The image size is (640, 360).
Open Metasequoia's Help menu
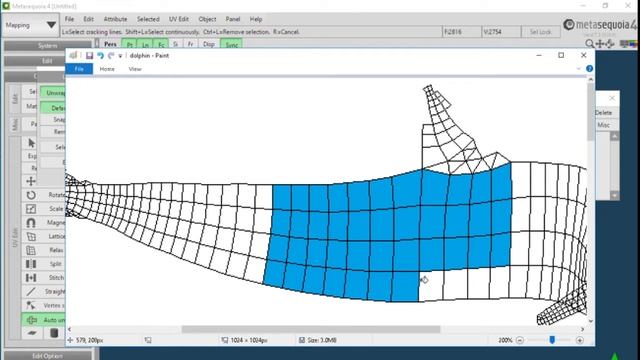(x=256, y=19)
